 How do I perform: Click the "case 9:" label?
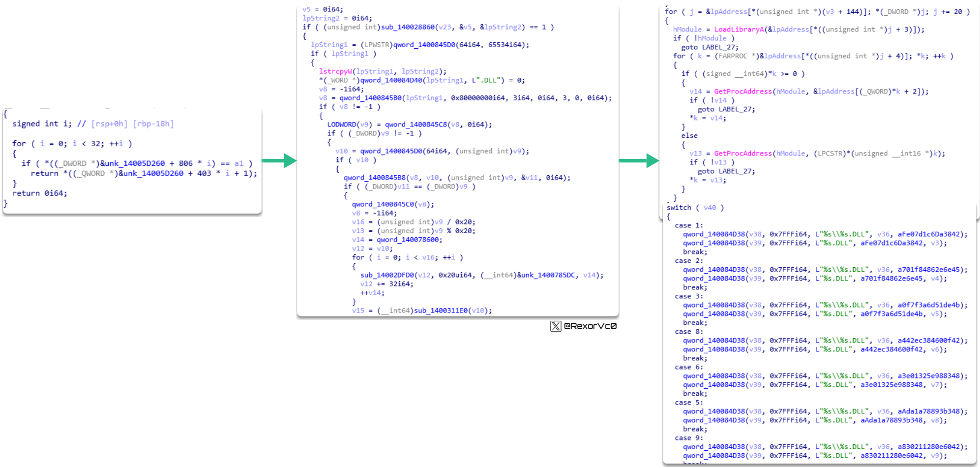[x=689, y=438]
